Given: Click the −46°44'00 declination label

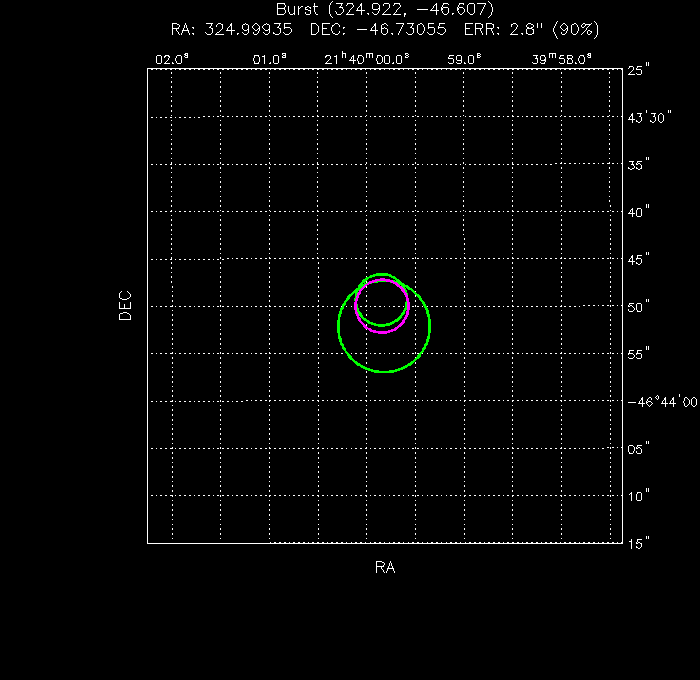Looking at the screenshot, I should (x=662, y=402).
